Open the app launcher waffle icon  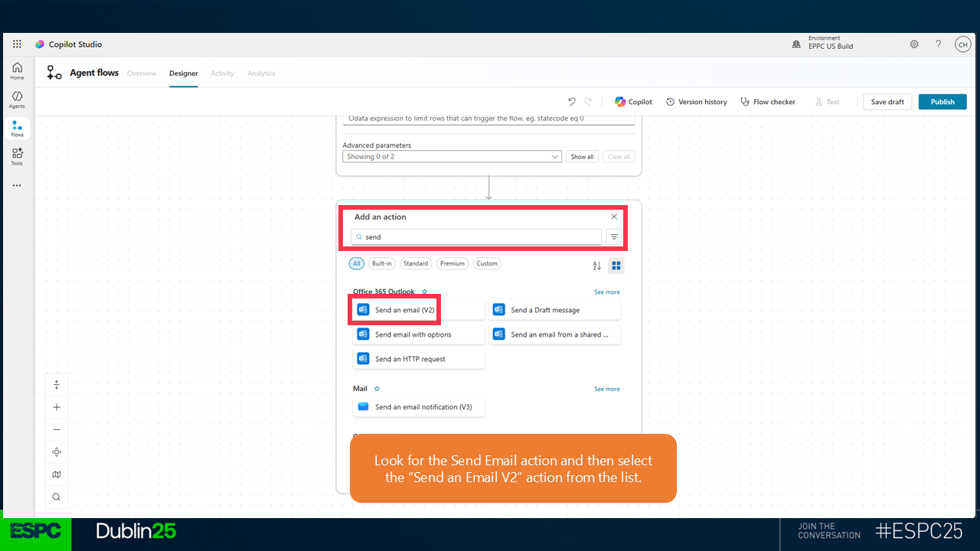17,44
